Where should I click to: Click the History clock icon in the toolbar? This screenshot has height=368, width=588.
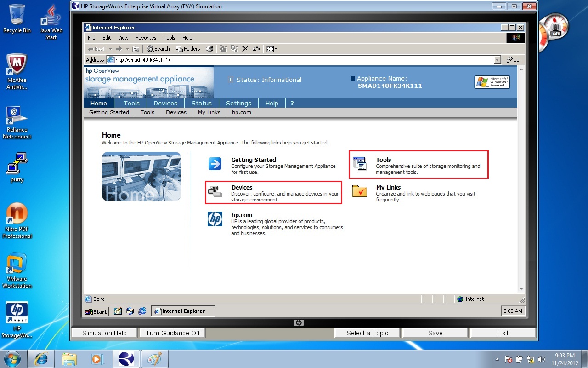pos(209,49)
